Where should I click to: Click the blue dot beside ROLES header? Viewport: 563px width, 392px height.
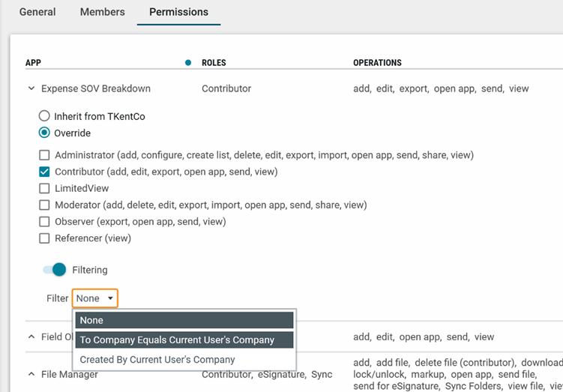click(x=188, y=63)
